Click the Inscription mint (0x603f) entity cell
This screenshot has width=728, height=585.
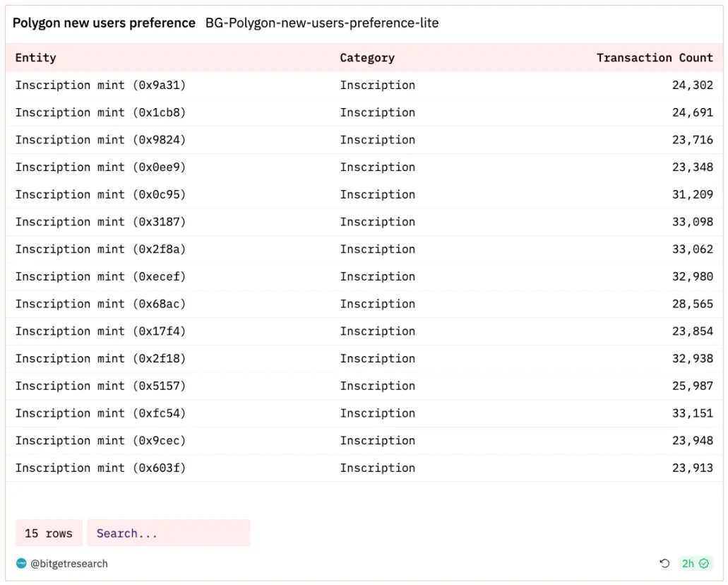point(100,468)
